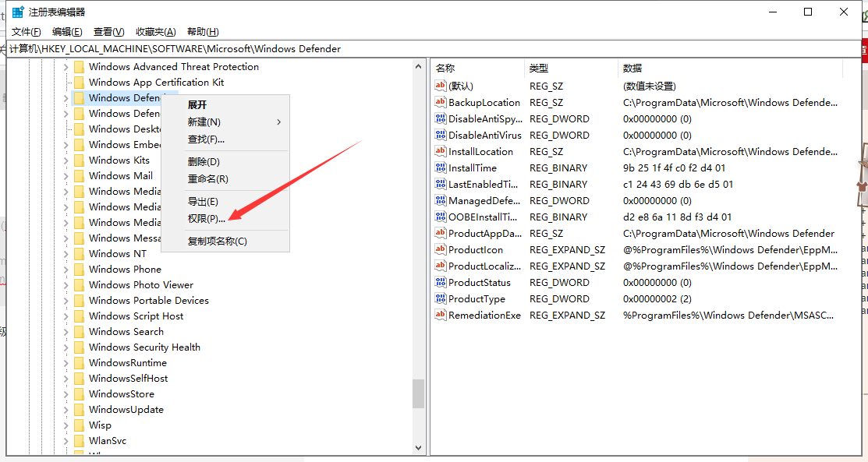Click the icon beside RemediationExe value

click(440, 314)
